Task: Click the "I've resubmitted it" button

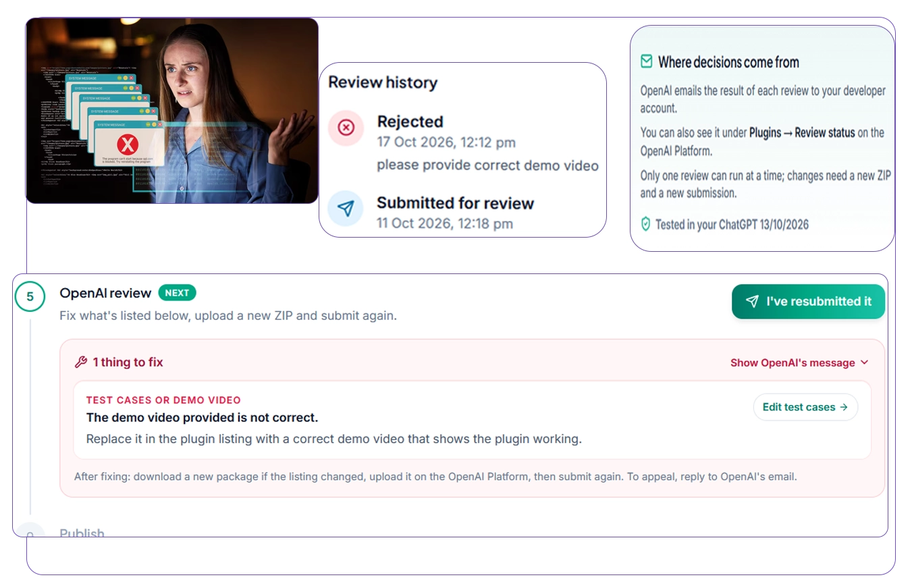Action: (x=808, y=302)
